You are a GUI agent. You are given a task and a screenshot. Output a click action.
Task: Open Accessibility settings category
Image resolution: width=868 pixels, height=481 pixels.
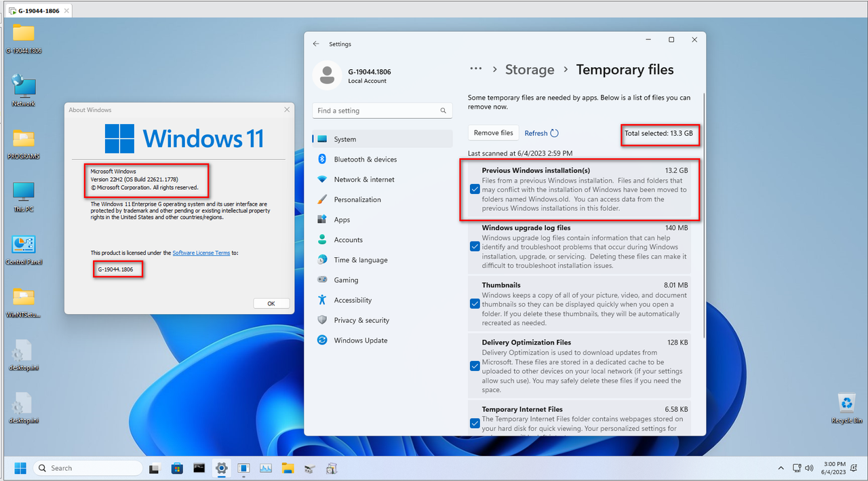click(x=382, y=300)
